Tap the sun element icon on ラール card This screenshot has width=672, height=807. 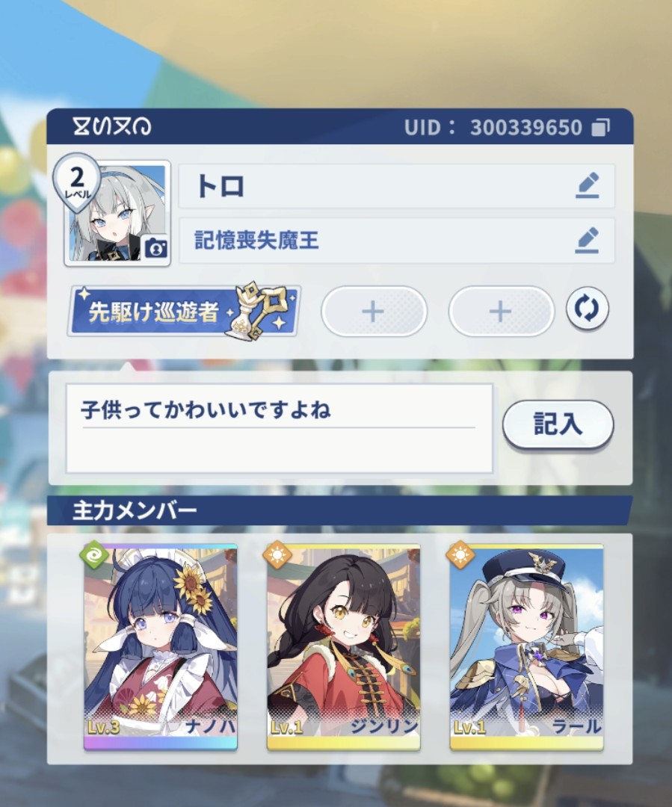click(x=460, y=554)
